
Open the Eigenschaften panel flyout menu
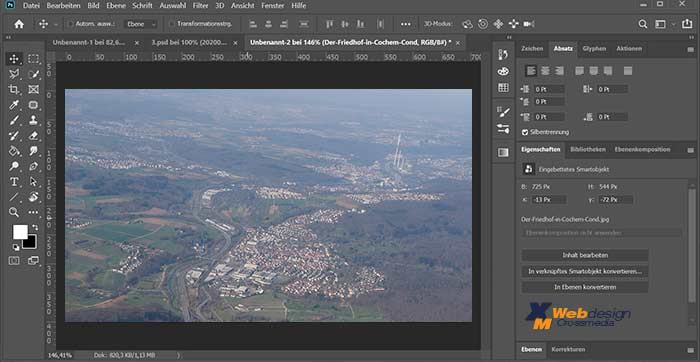691,150
